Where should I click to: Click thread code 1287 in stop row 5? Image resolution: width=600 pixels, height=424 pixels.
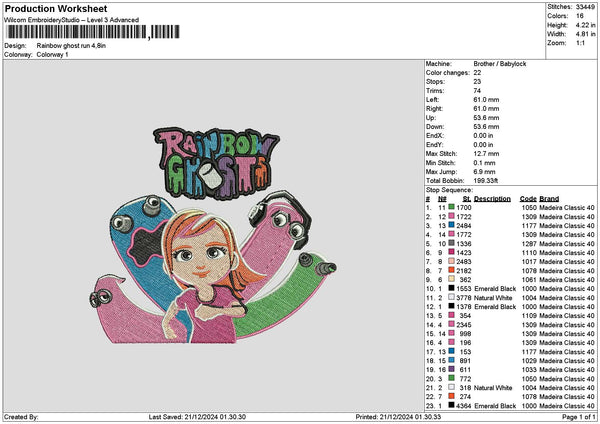click(x=529, y=244)
